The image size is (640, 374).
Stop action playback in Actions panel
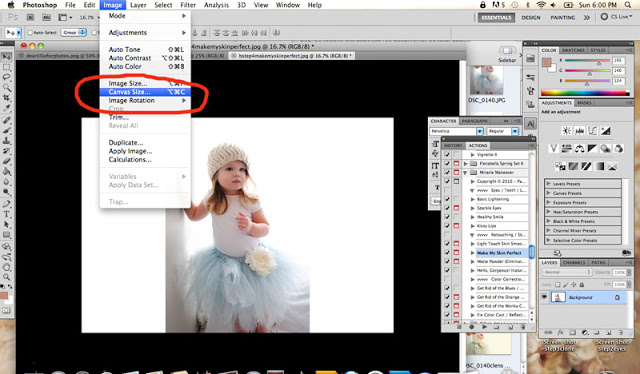point(459,327)
